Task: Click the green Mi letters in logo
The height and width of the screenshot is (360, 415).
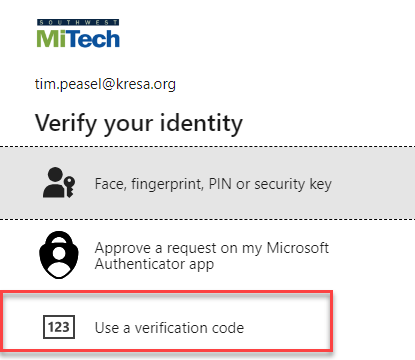Action: (x=49, y=39)
